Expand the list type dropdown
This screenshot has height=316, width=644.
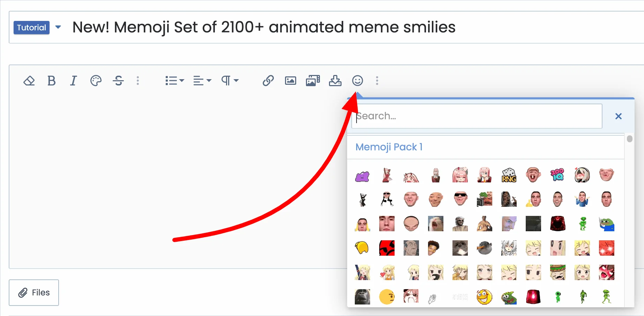point(174,81)
